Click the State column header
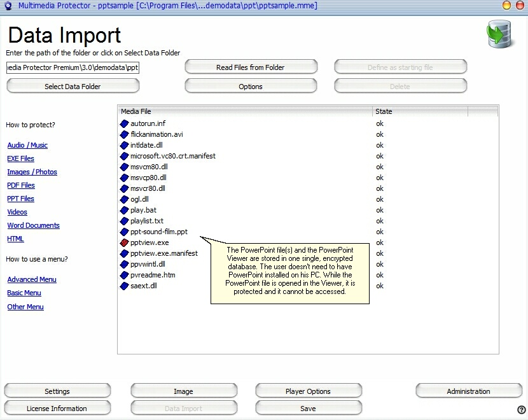The width and height of the screenshot is (528, 420). pyautogui.click(x=420, y=111)
